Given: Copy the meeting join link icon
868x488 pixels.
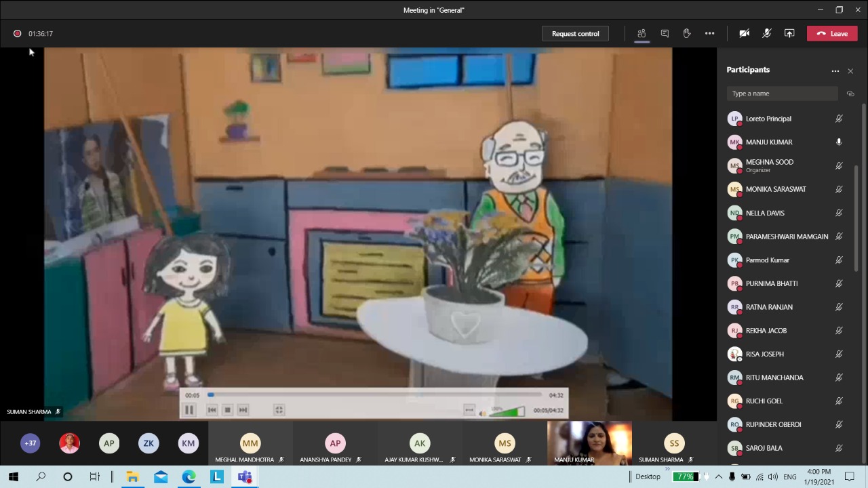Looking at the screenshot, I should (x=850, y=94).
